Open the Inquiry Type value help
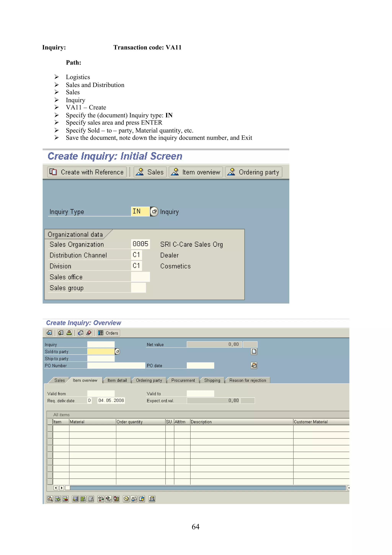Screen dimensions: 392x555 pos(154,211)
